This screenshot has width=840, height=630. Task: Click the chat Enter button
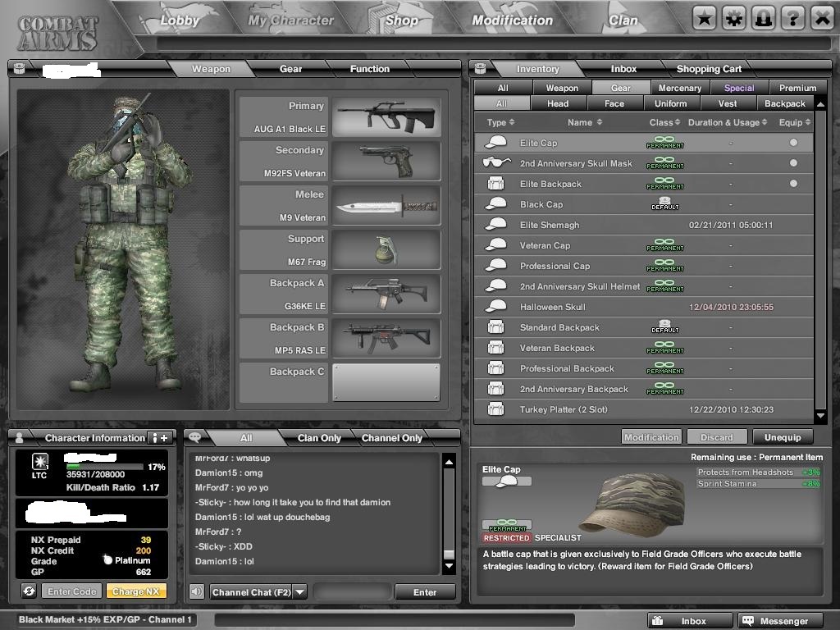(425, 592)
